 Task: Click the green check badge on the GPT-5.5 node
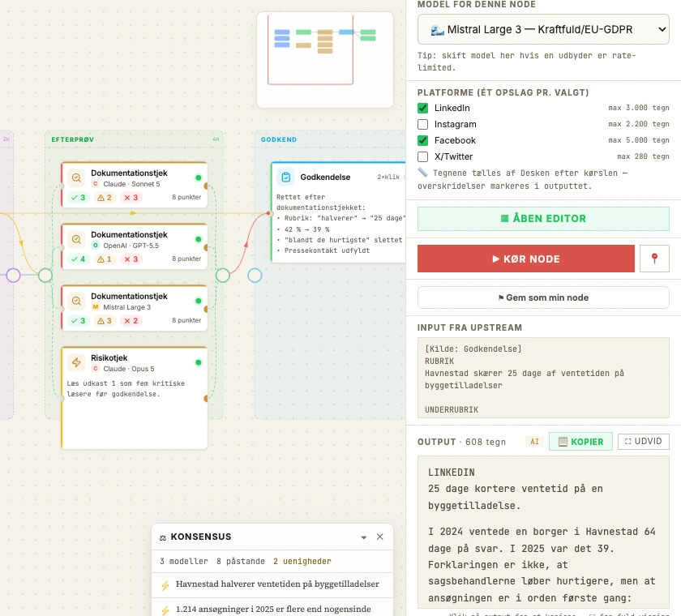[x=79, y=259]
